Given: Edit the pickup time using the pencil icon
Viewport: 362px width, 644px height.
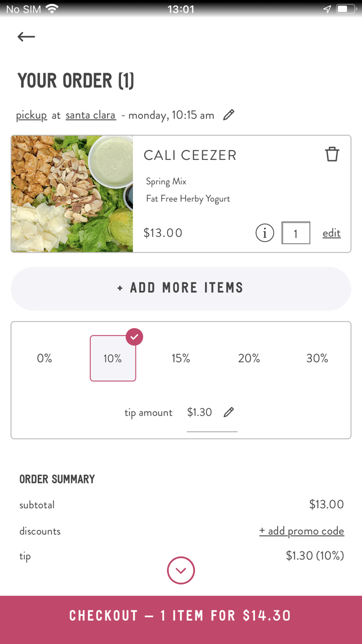Looking at the screenshot, I should [229, 114].
